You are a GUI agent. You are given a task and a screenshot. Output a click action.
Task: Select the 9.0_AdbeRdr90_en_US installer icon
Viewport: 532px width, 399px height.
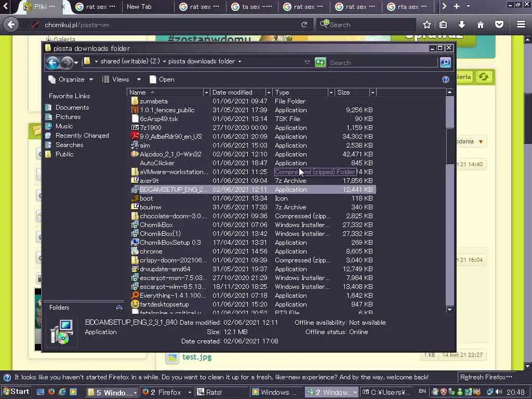tap(135, 137)
